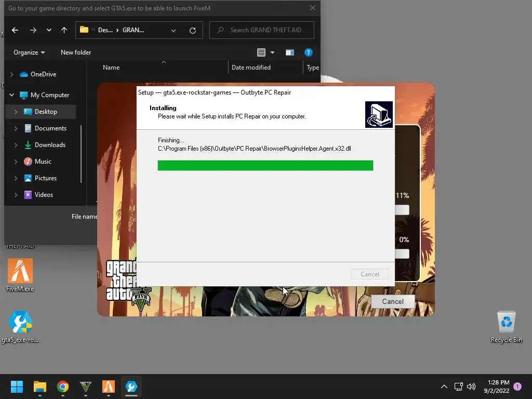Refresh the folder view

tap(193, 31)
